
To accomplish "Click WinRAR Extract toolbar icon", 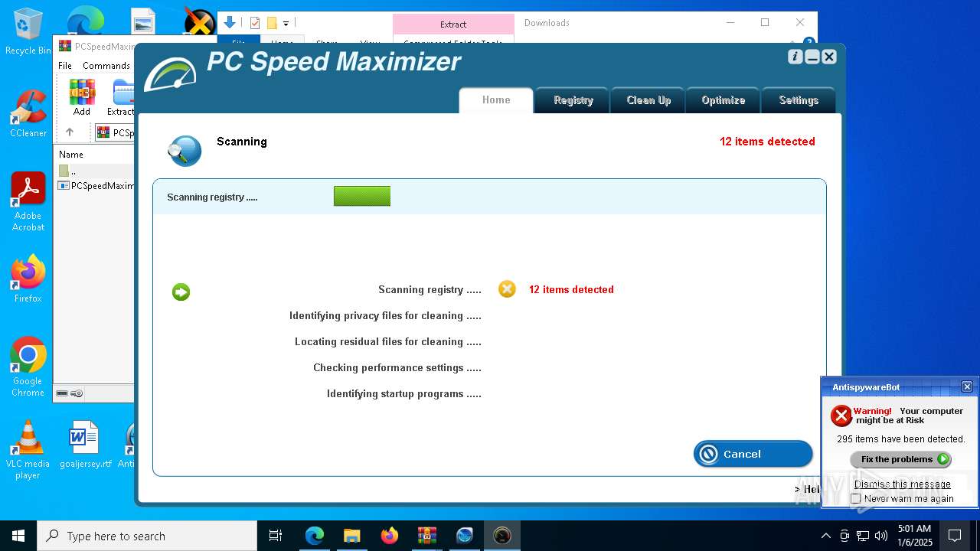I will 122,97.
